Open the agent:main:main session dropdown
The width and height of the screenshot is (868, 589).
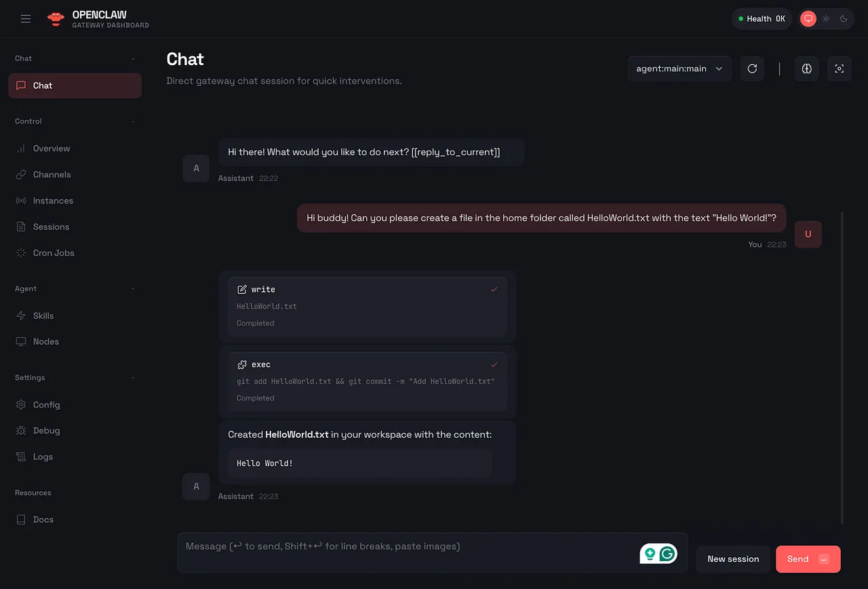tap(679, 69)
